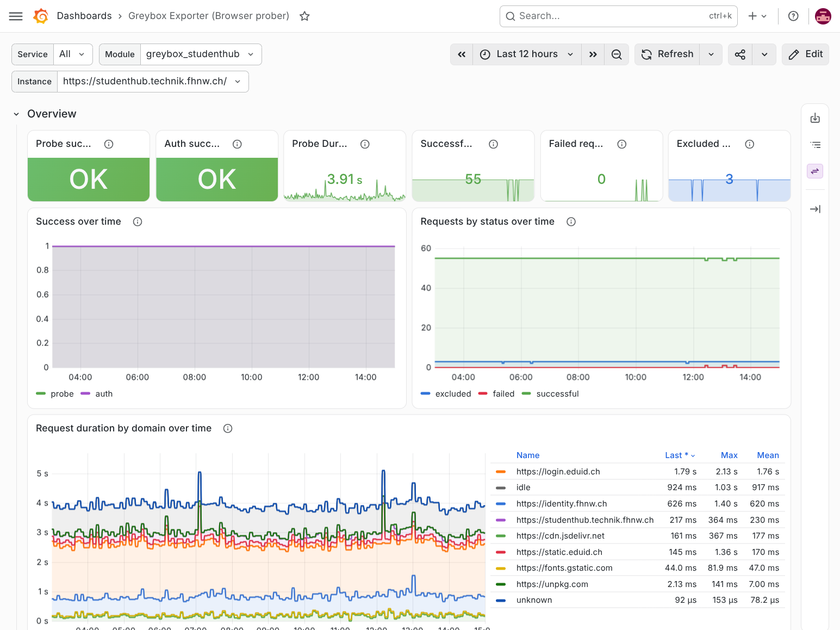This screenshot has width=840, height=630.
Task: Select https://static.eduid.ch legend row
Action: coord(638,552)
